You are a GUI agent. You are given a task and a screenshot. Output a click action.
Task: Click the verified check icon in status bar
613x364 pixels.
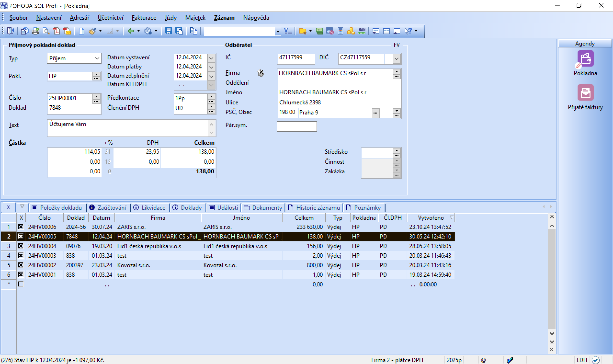pos(596,360)
